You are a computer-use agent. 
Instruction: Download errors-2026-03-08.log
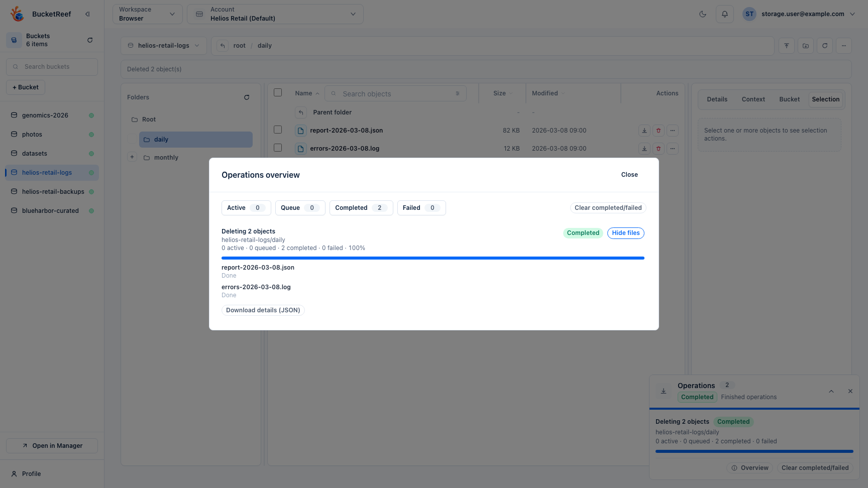pos(644,149)
